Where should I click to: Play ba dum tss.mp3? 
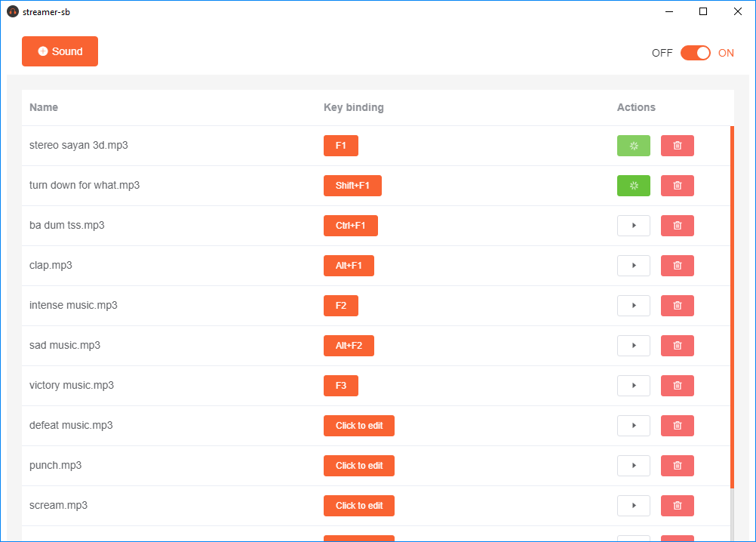point(634,226)
